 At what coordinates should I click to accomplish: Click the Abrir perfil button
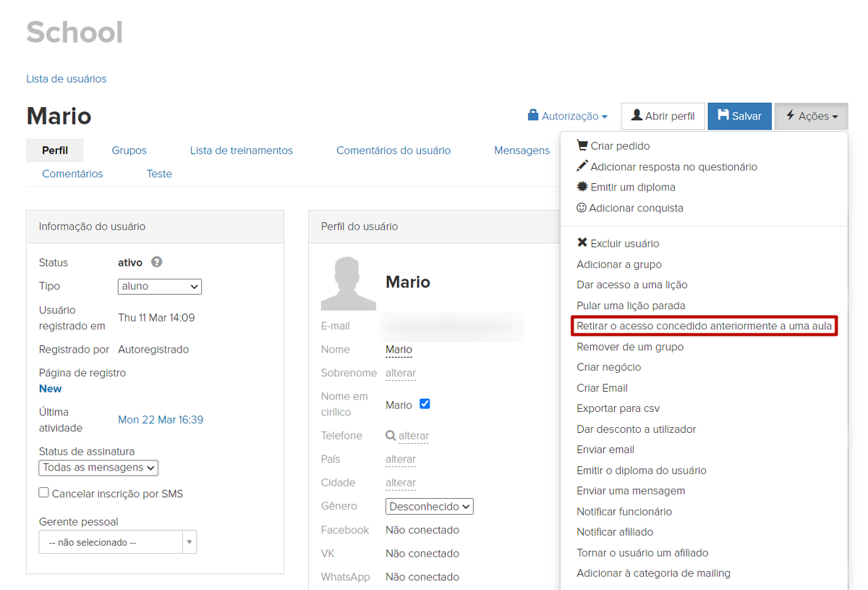coord(663,116)
